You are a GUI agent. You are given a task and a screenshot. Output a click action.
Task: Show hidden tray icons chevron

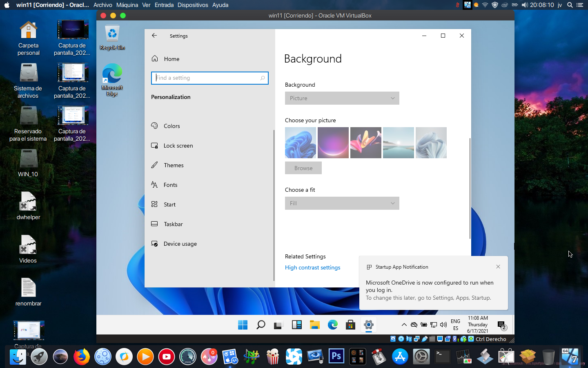[404, 325]
